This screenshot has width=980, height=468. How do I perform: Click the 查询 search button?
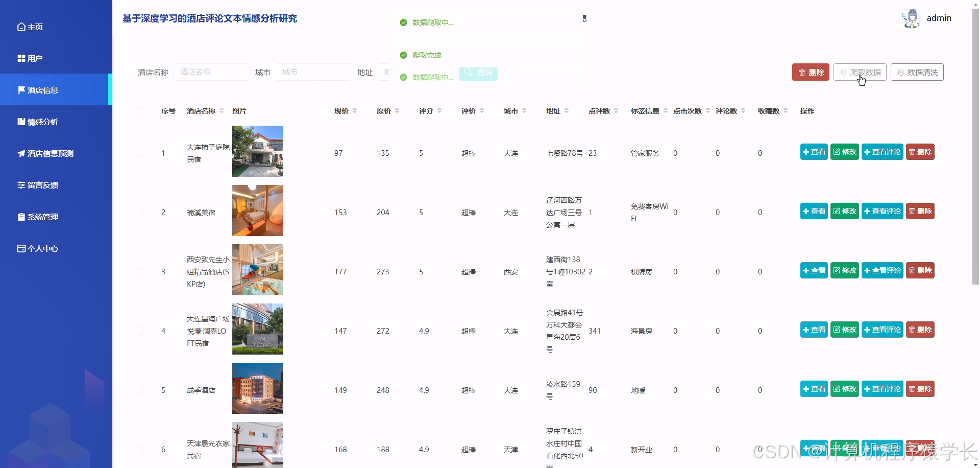coord(478,73)
